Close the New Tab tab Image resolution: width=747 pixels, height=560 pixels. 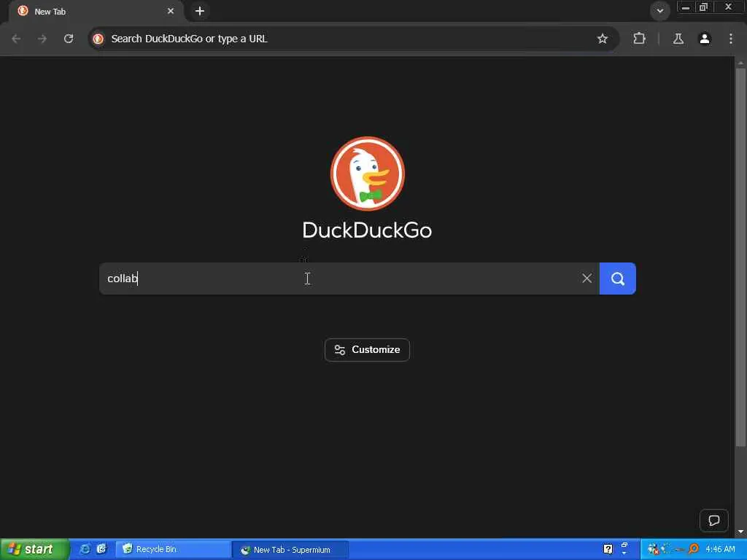click(171, 11)
